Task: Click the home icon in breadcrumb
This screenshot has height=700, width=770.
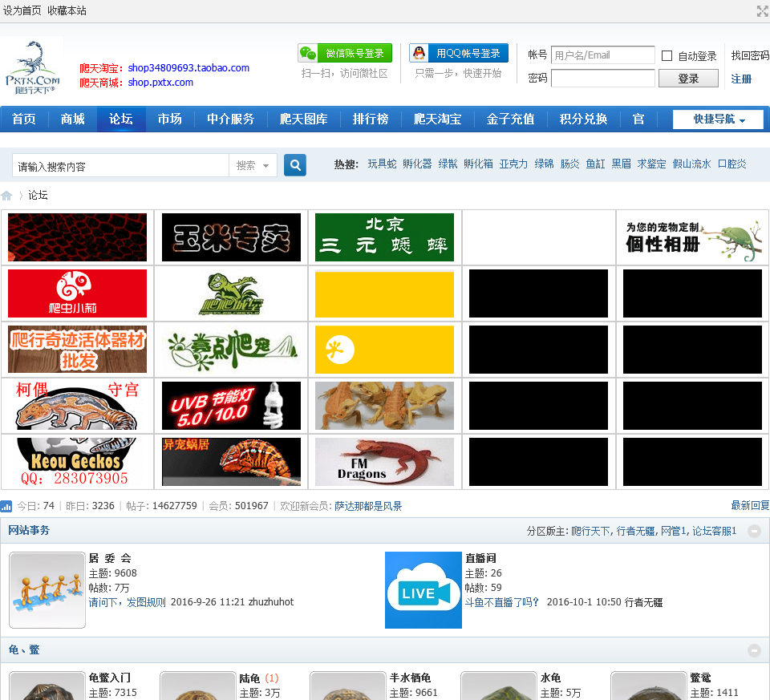Action: point(7,196)
